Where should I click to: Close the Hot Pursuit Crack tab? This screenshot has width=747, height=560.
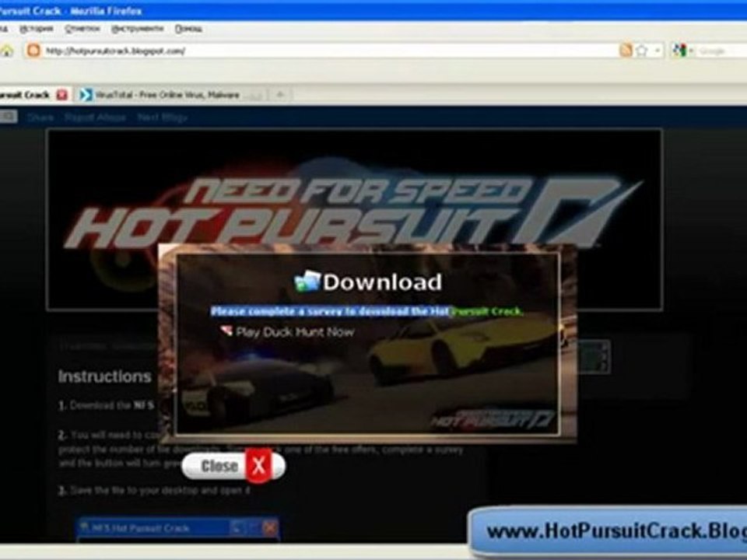tap(62, 95)
